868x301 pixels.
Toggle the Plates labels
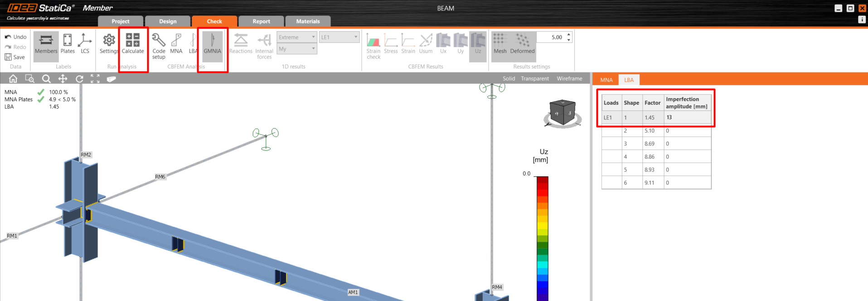68,44
